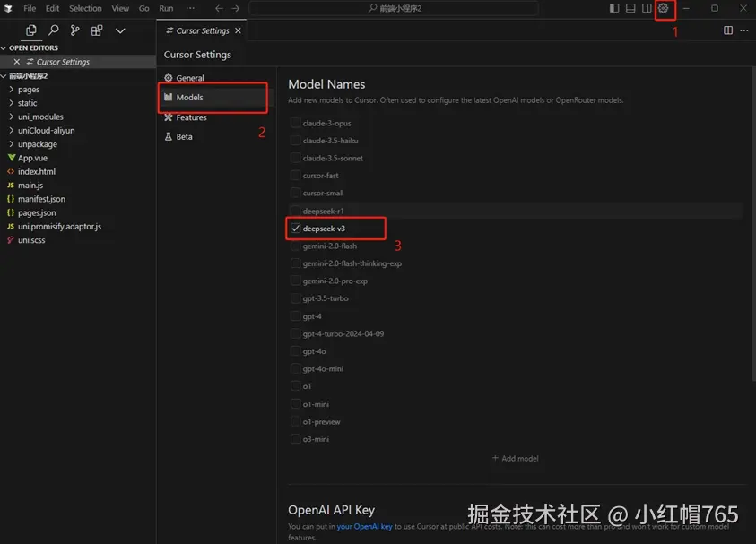Split the editor to the right
This screenshot has height=544, width=756.
[728, 30]
